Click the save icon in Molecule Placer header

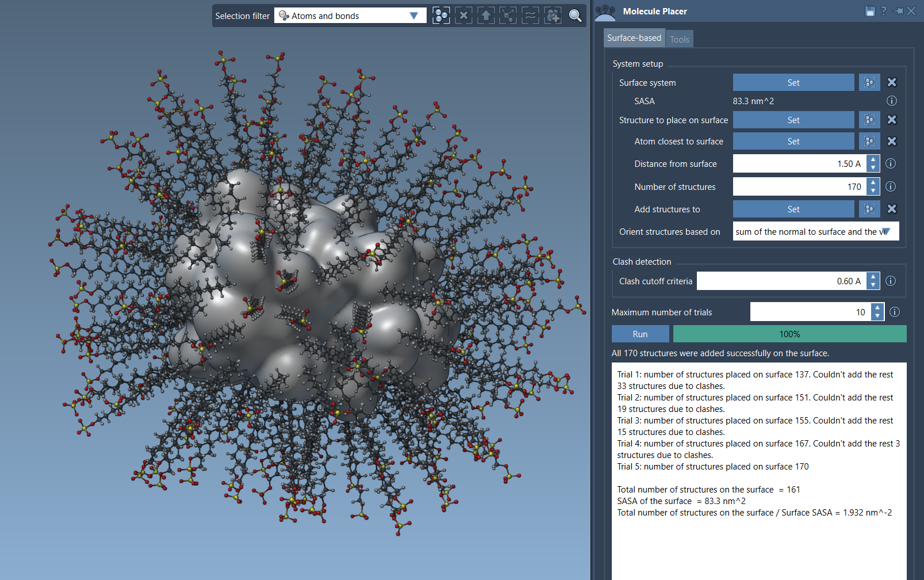870,11
